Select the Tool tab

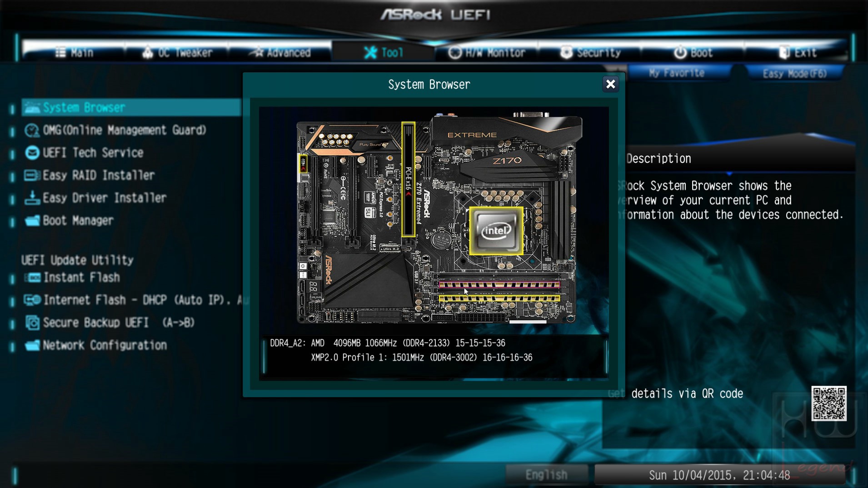tap(384, 53)
